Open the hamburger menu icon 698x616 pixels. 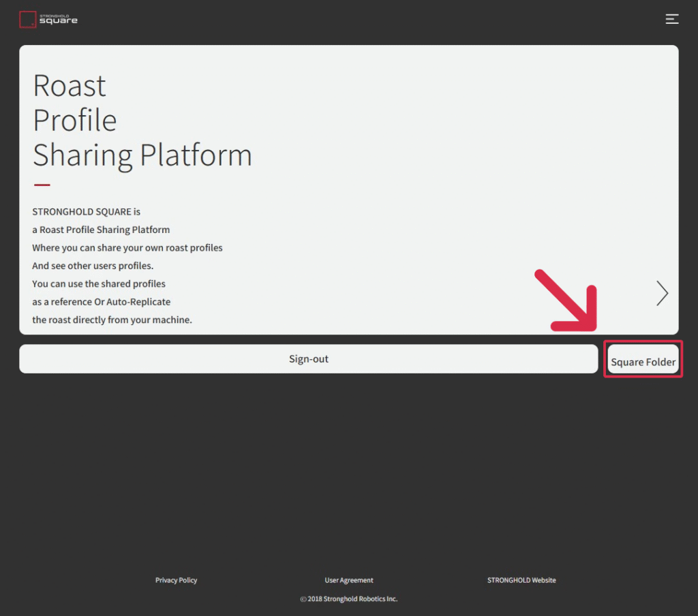coord(671,19)
